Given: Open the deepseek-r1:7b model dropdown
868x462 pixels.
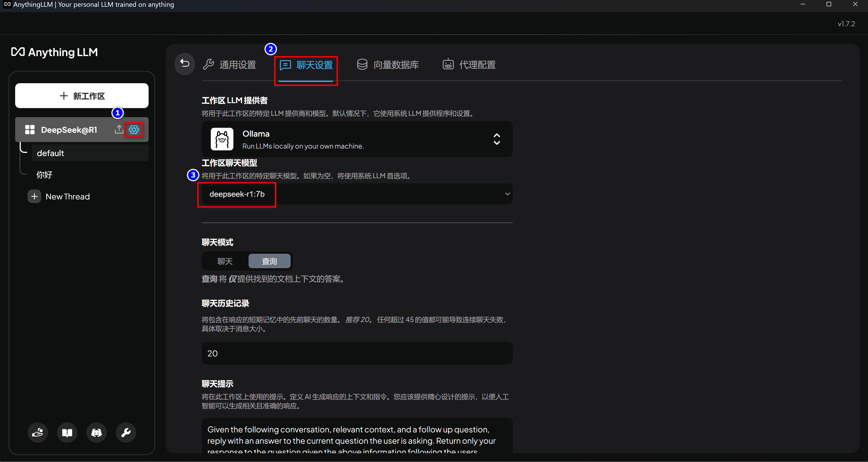Looking at the screenshot, I should (x=357, y=194).
